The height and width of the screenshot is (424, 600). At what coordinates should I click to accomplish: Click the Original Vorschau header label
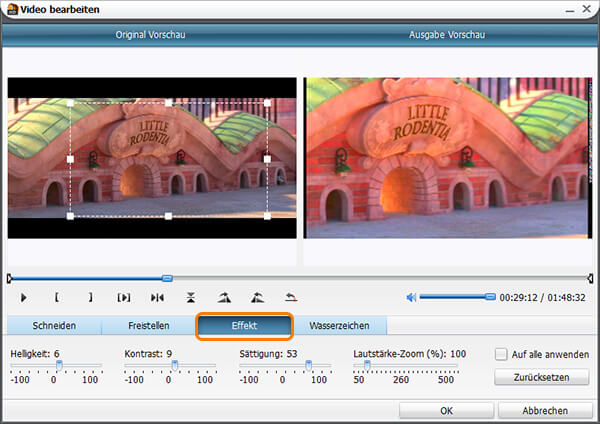pos(150,35)
